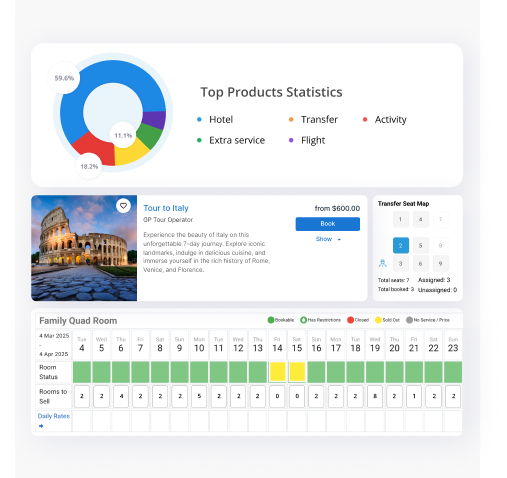Click the Total seats: 7 text
Screen dimensions: 507x478
[393, 280]
